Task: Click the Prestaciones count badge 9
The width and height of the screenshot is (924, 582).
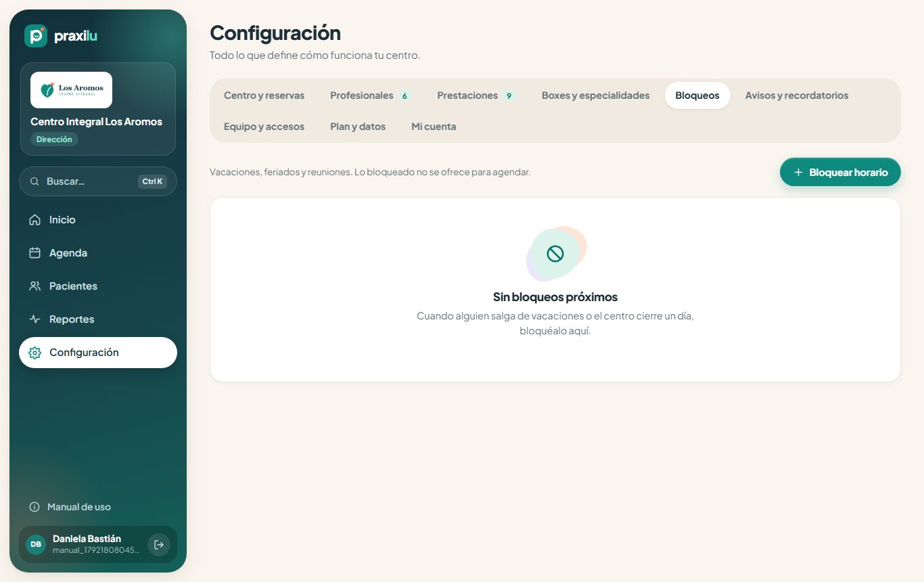Action: [x=509, y=96]
